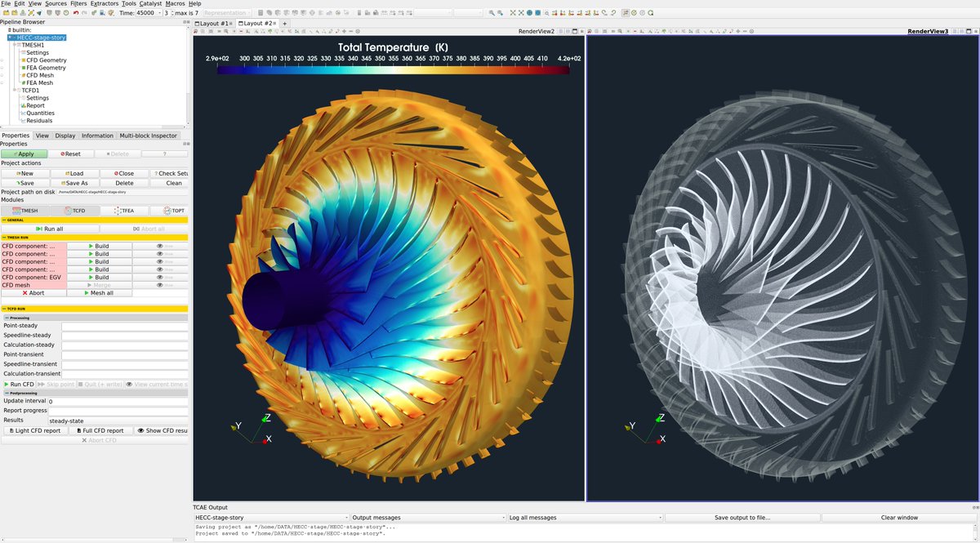
Task: Select Residuals in the Pipeline Browser
Action: pos(39,121)
